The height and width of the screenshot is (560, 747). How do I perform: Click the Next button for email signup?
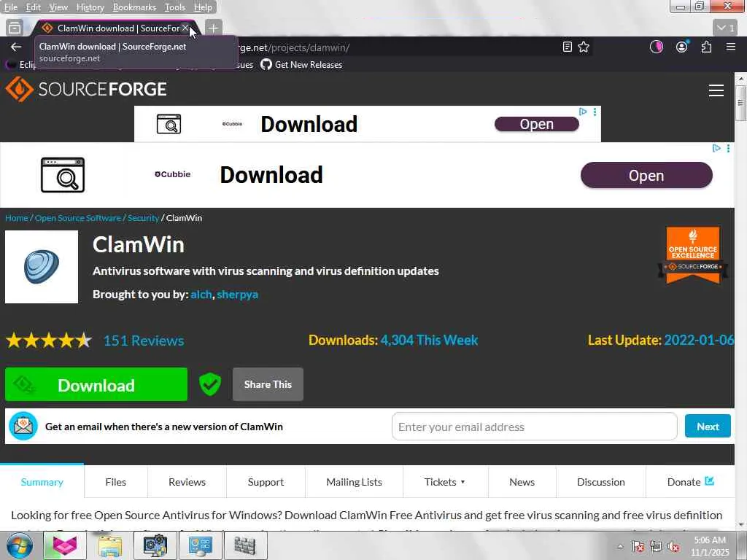[x=708, y=426]
